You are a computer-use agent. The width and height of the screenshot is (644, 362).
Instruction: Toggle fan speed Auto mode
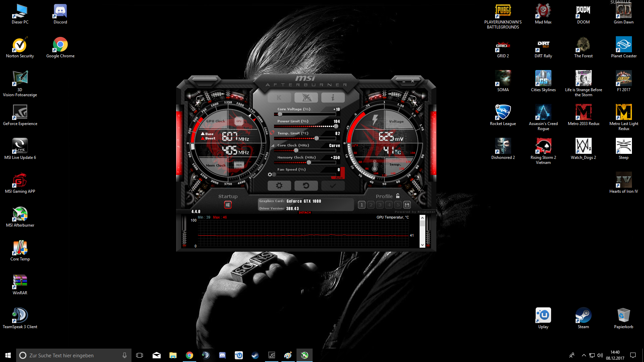339,177
